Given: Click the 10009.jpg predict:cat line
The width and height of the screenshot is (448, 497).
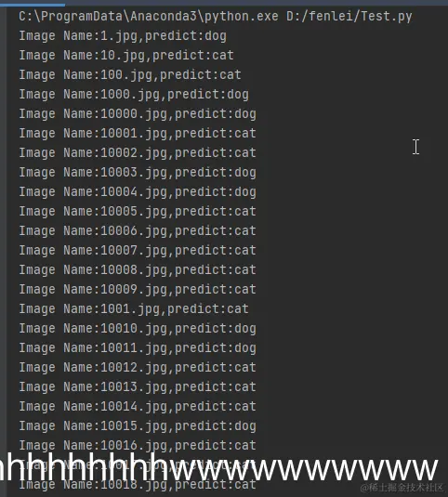Looking at the screenshot, I should tap(138, 290).
